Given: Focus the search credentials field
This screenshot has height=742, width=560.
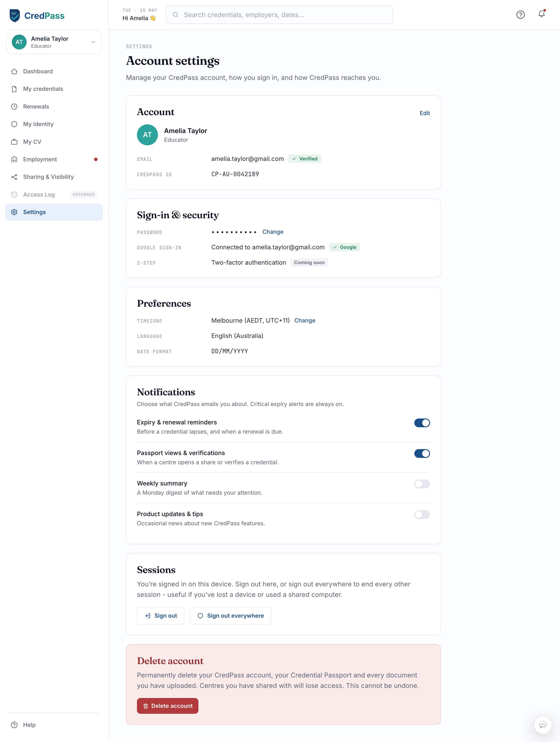Looking at the screenshot, I should point(279,15).
